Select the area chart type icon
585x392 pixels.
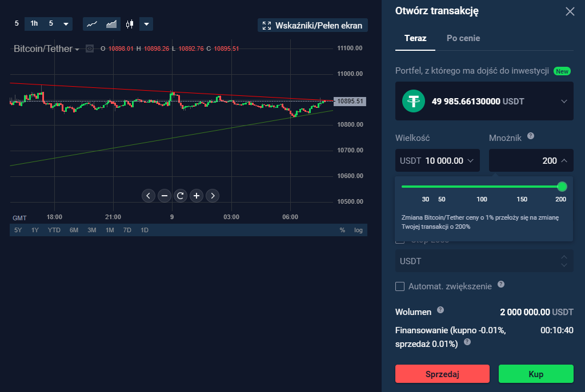111,24
